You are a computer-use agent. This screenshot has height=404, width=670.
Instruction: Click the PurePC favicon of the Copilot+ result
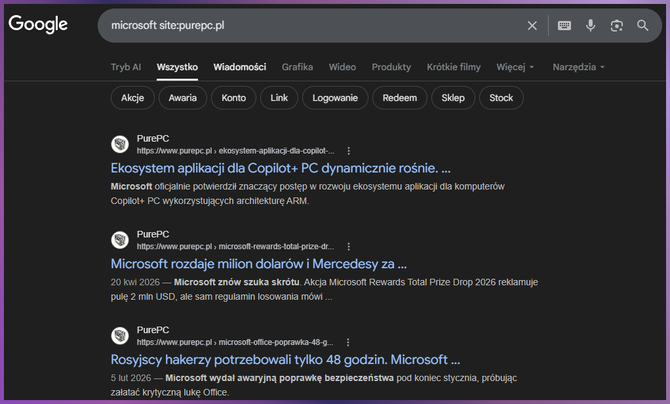coord(120,144)
